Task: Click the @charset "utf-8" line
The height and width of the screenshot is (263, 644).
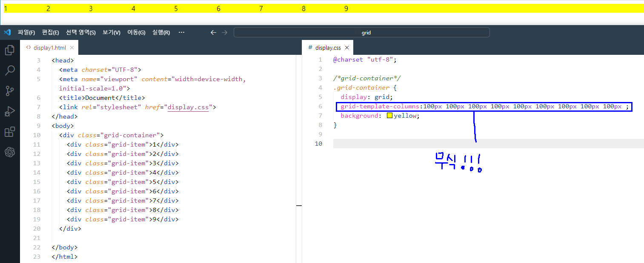Action: pos(365,59)
